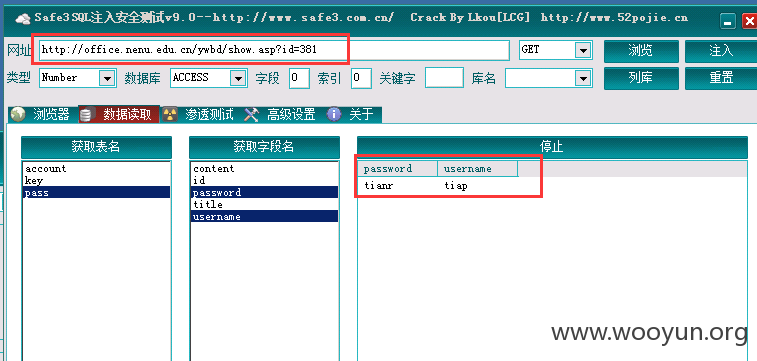
Task: Click the 注入 button
Action: click(x=721, y=51)
